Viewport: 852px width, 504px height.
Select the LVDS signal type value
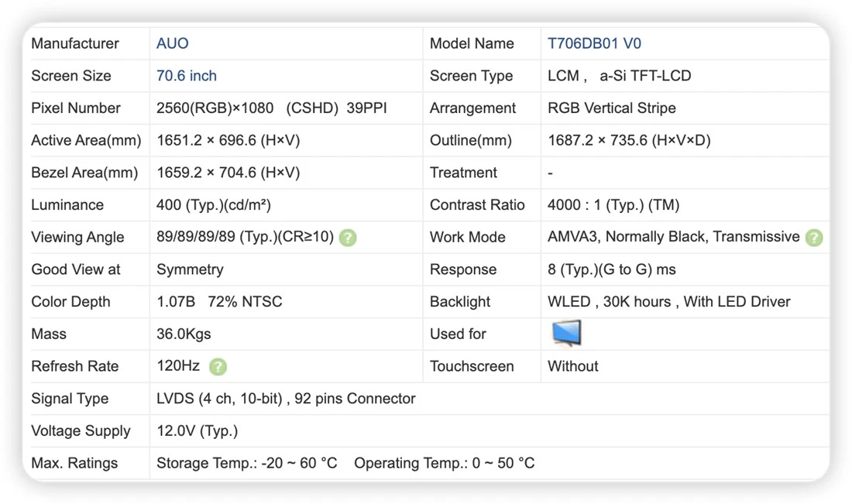pos(286,399)
